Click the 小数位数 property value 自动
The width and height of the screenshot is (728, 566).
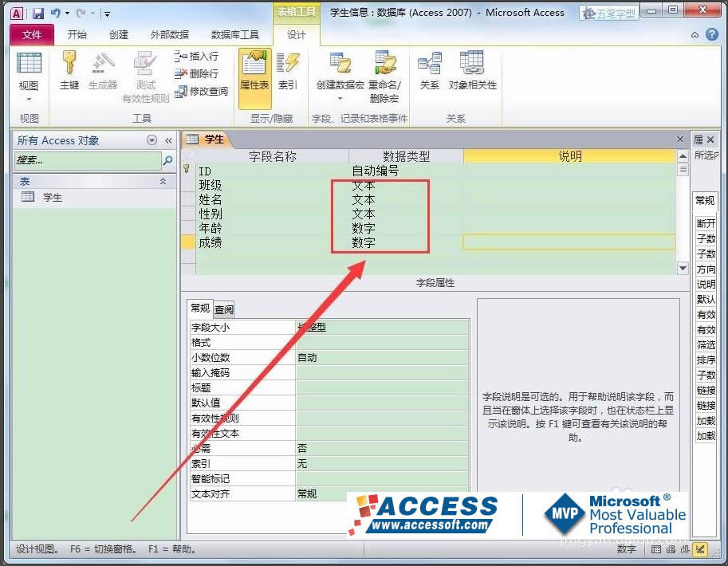coord(382,357)
